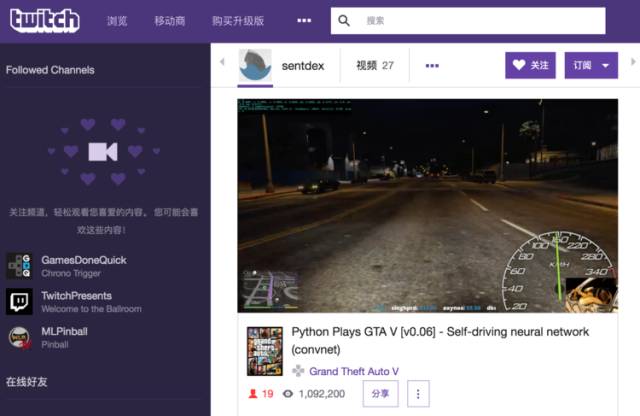Follow the channel with 关注 heart button

pos(530,65)
